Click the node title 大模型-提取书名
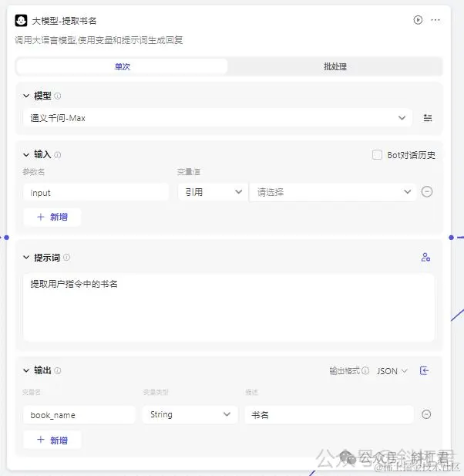 point(64,21)
